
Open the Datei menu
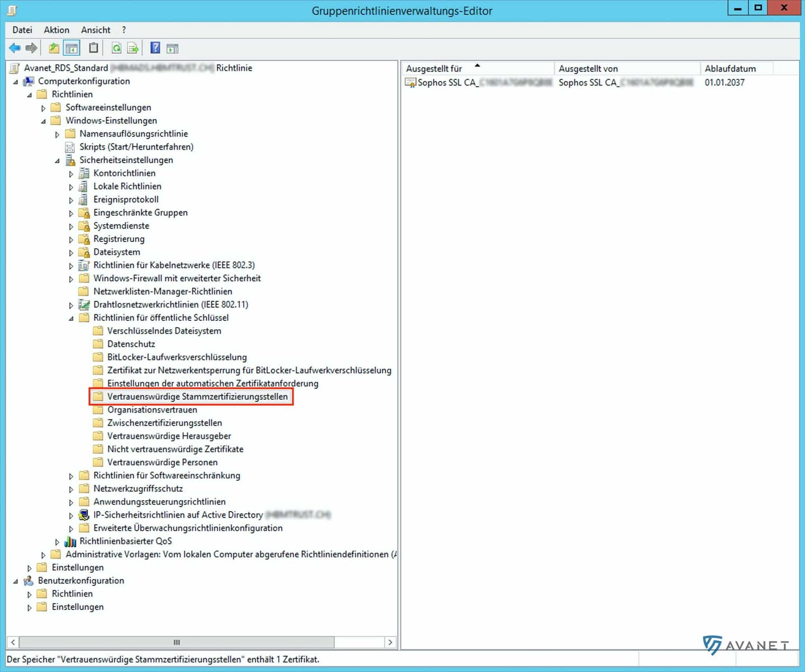pos(22,30)
